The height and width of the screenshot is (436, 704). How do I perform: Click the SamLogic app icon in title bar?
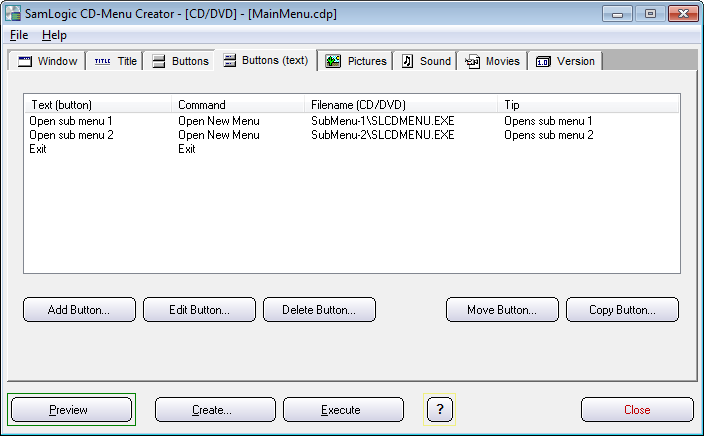13,13
